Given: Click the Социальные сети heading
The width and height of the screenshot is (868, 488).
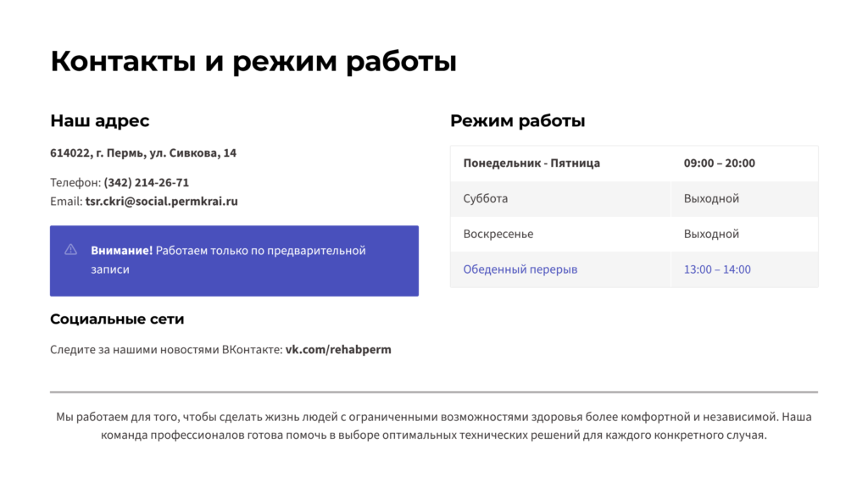Looking at the screenshot, I should [117, 319].
